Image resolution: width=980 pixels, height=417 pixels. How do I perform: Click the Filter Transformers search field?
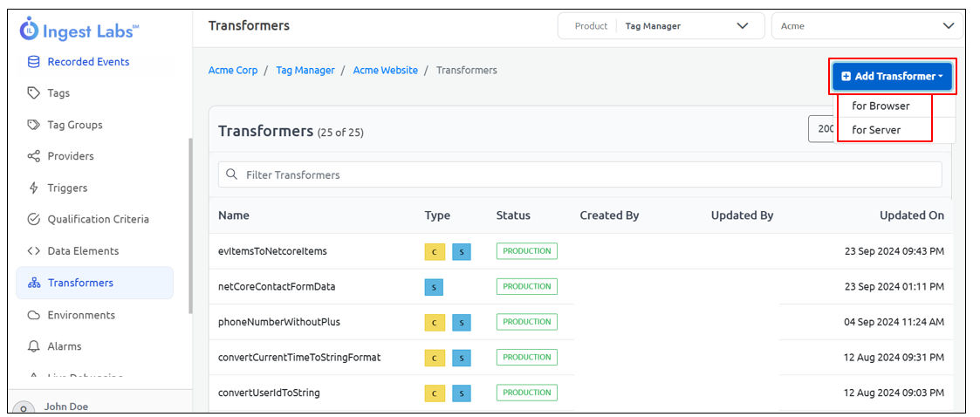click(x=579, y=174)
